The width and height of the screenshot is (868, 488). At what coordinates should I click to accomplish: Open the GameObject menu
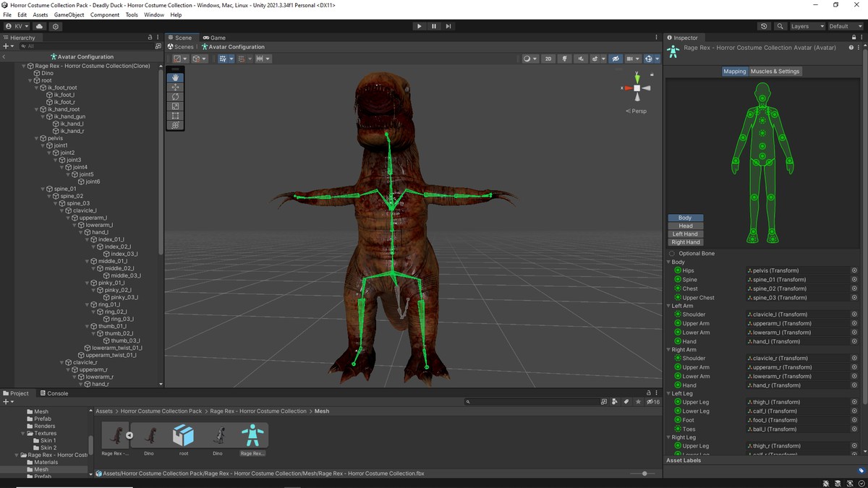coord(68,14)
